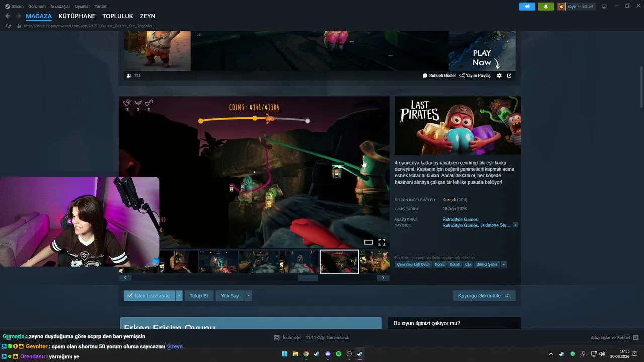Open the wishlist dropdown arrow
Image resolution: width=644 pixels, height=362 pixels.
click(x=179, y=296)
